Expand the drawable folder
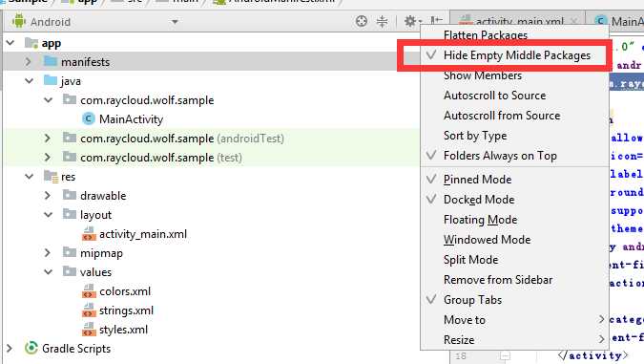Image resolution: width=644 pixels, height=364 pixels. click(48, 195)
